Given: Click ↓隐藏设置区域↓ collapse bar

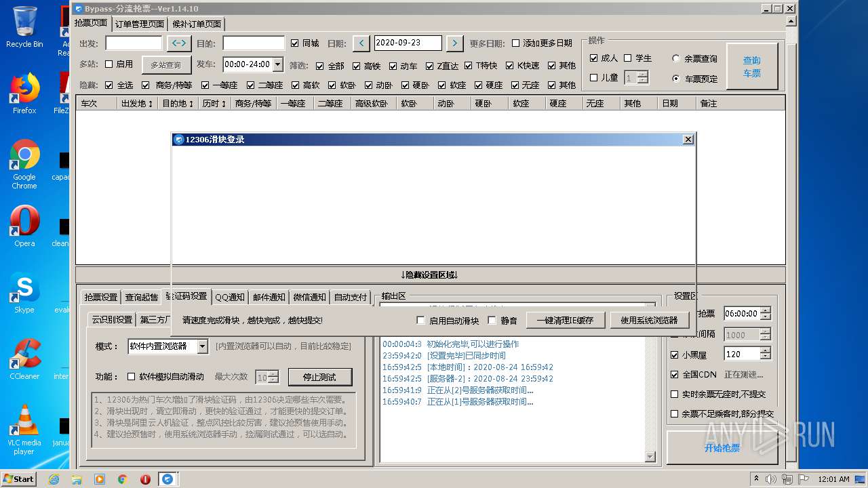Looking at the screenshot, I should pyautogui.click(x=430, y=274).
